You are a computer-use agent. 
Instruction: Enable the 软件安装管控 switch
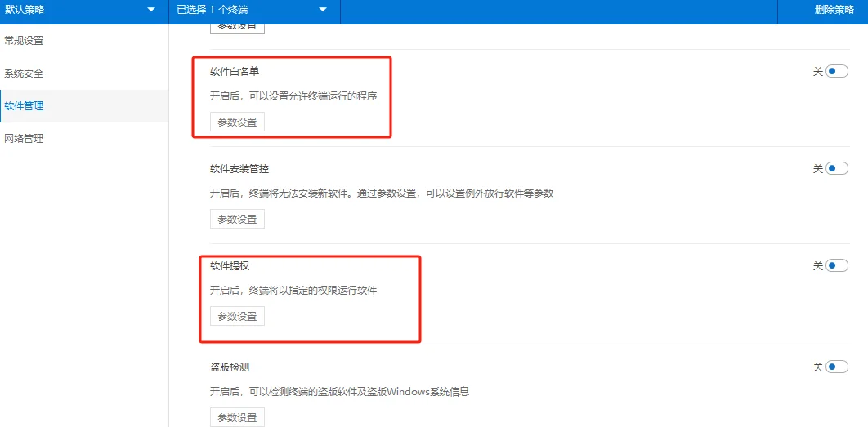836,169
